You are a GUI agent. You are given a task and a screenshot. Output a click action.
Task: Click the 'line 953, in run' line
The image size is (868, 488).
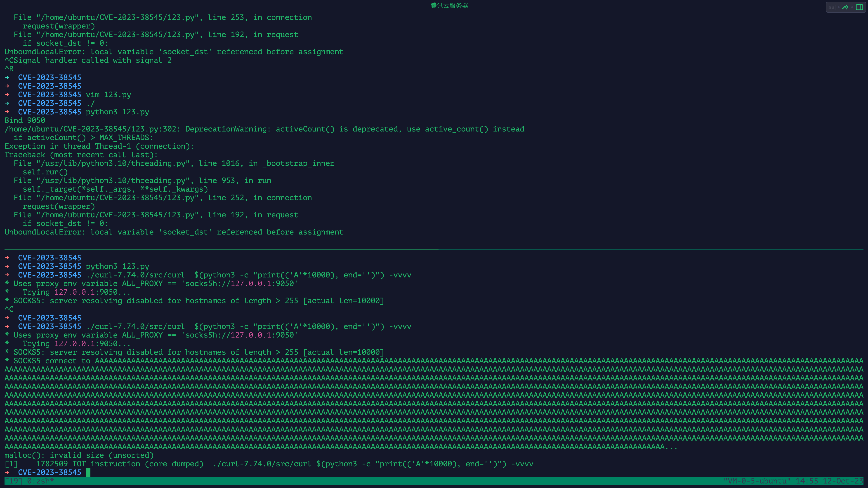pos(142,181)
